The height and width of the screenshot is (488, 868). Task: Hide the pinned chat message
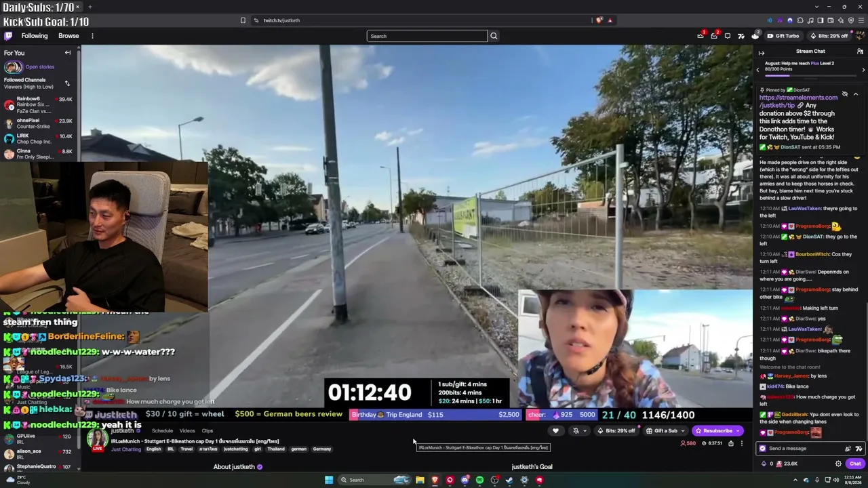[845, 94]
